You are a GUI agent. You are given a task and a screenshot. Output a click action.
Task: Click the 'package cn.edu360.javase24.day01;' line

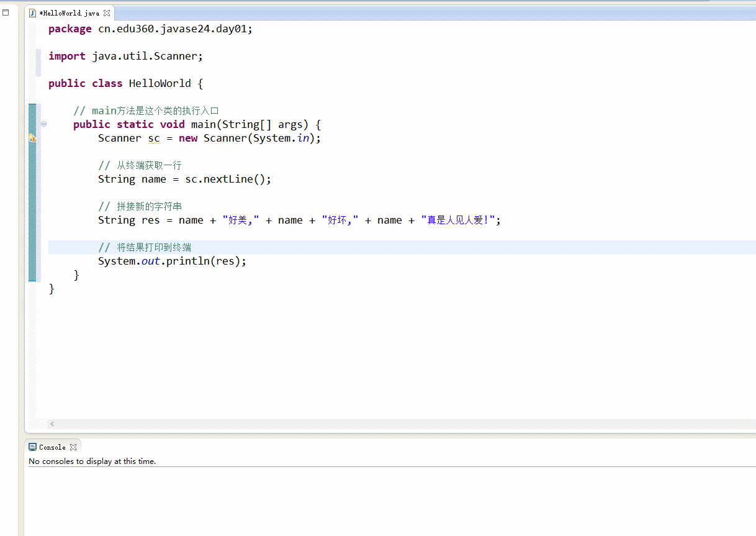click(151, 29)
